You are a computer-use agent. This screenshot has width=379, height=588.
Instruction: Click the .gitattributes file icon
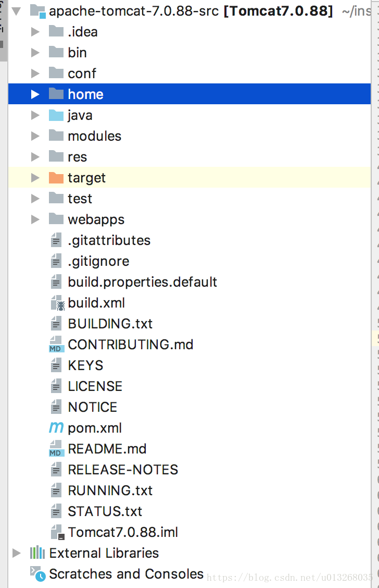[x=56, y=240]
